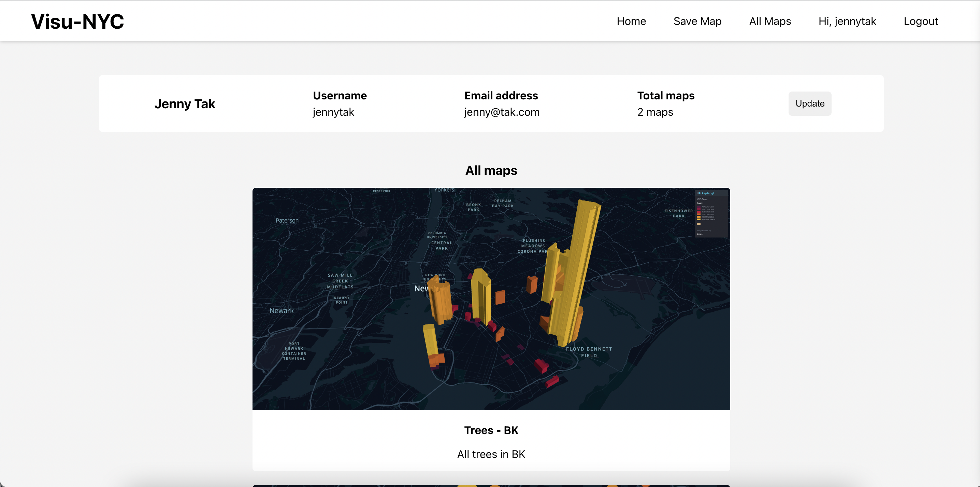Click the second map card at bottom
980x487 pixels.
(491, 486)
